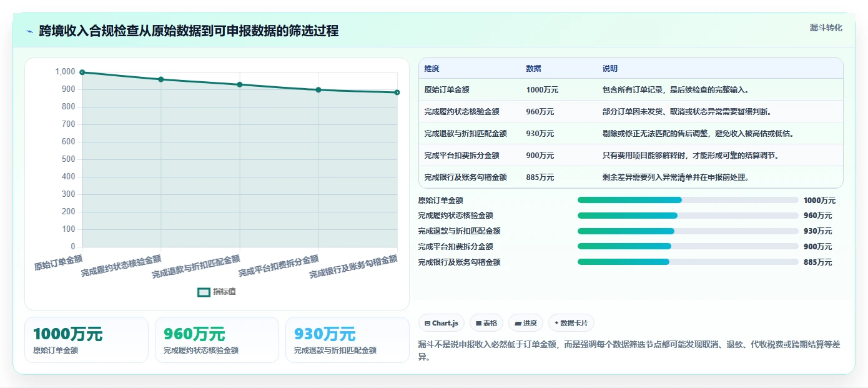The image size is (868, 388).
Task: Click the description starting 剩余差异需要列入
Action: (676, 177)
